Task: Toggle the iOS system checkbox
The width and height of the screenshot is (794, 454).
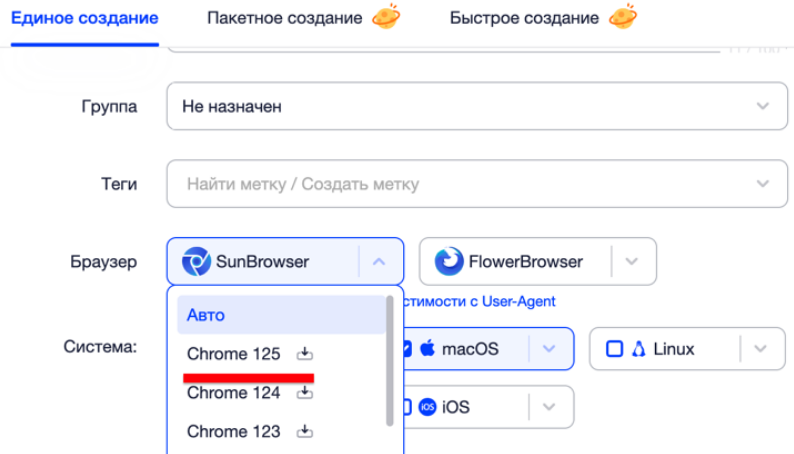Action: pyautogui.click(x=406, y=407)
